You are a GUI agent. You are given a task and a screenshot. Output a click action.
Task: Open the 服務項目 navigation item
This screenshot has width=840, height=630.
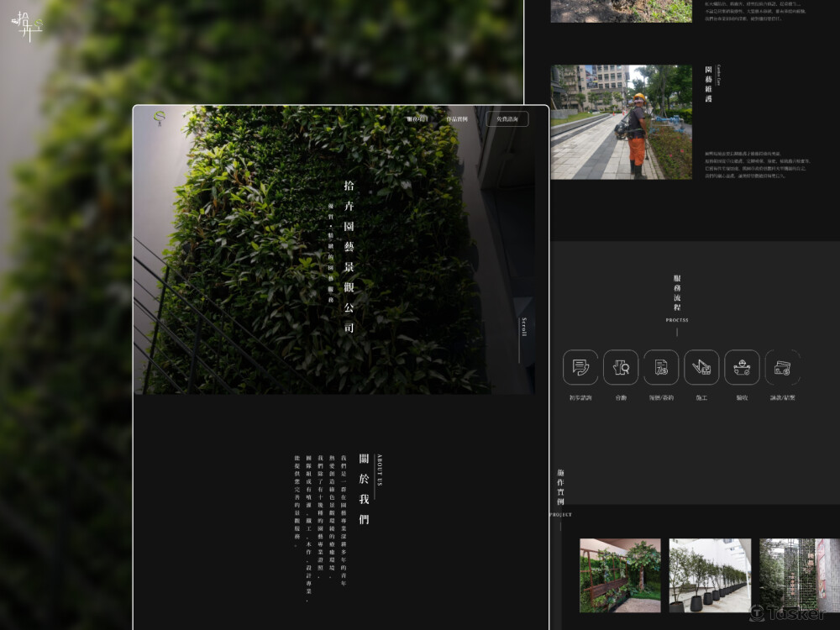point(417,119)
